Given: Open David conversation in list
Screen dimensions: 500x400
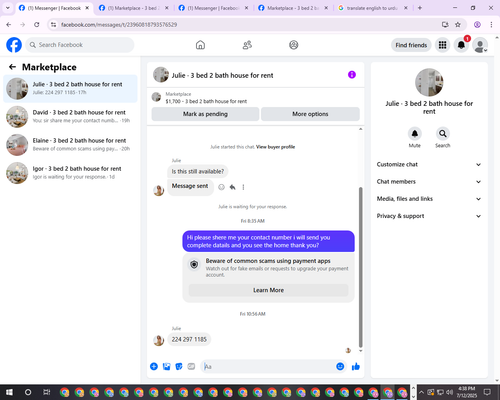Looking at the screenshot, I should coord(70,117).
